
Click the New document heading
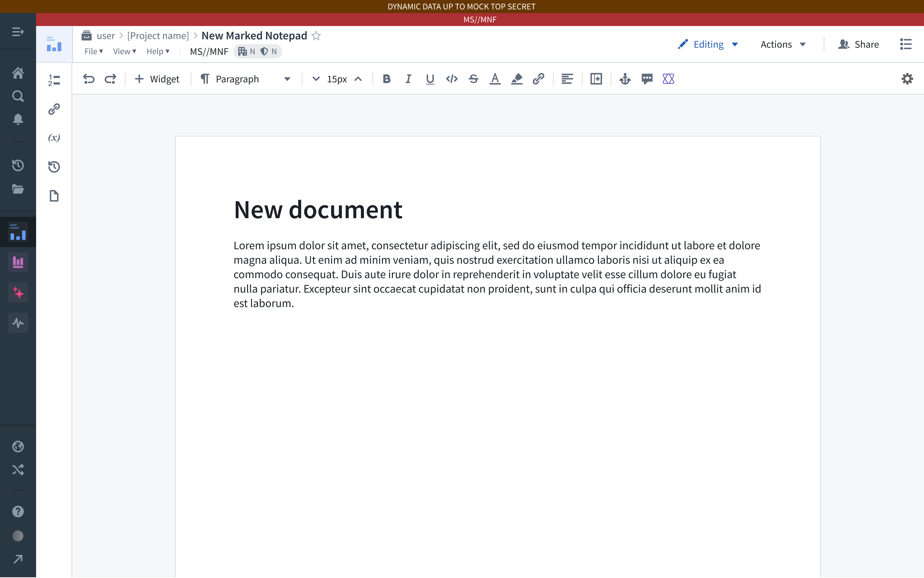(x=318, y=210)
